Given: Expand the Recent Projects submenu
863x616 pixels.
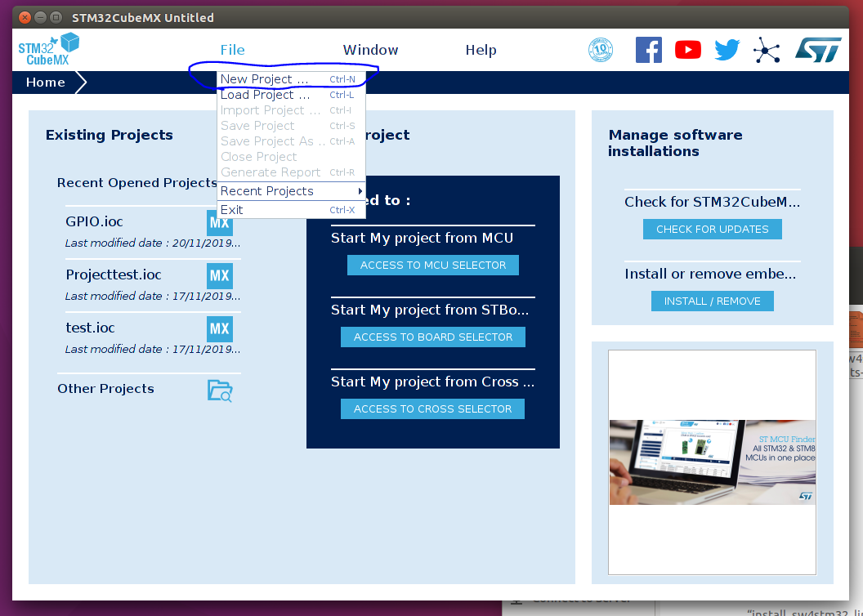Looking at the screenshot, I should pos(291,191).
